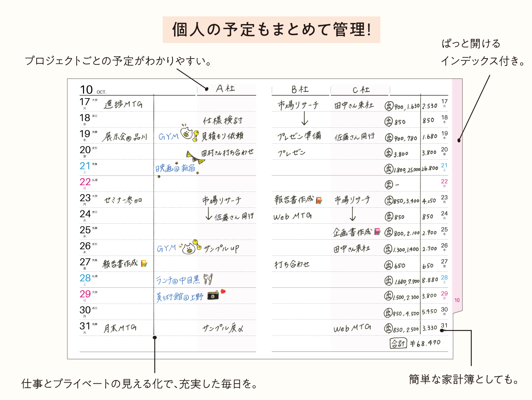Click the 展示会@品川 entry
This screenshot has width=532, height=400.
coord(125,137)
